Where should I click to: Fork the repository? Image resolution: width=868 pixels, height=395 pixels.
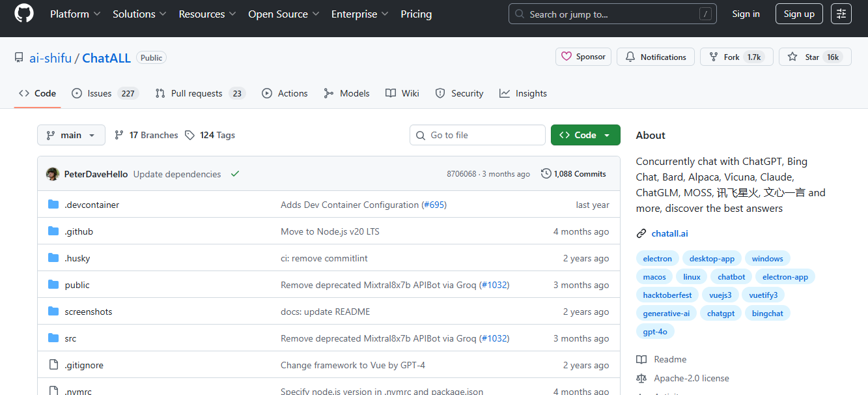725,57
